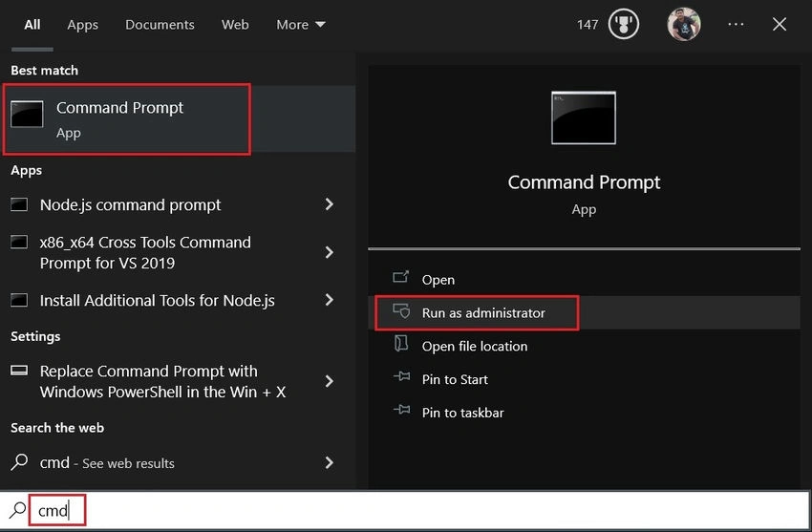Screen dimensions: 812x532
Task: Click the Run as administrator shield icon
Action: tap(401, 311)
